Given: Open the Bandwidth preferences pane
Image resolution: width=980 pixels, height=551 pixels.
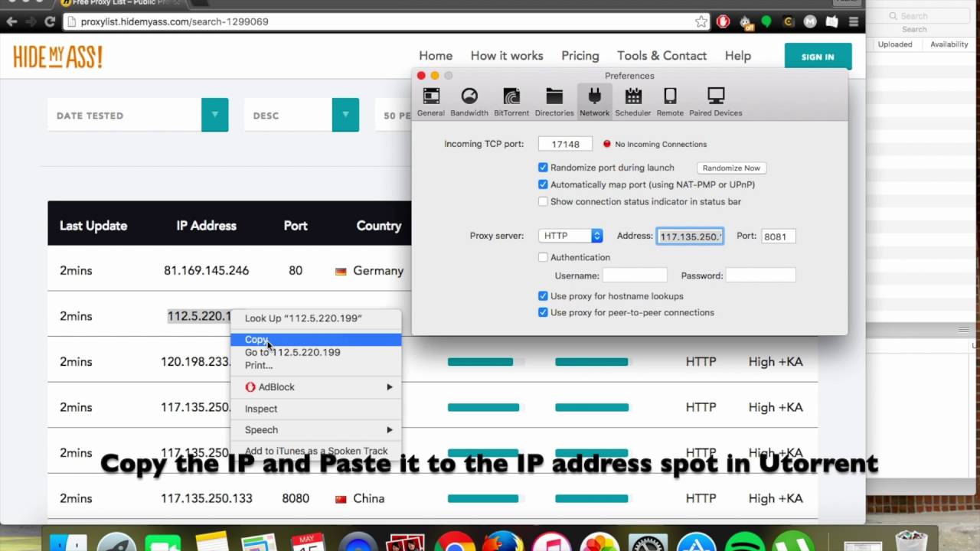Looking at the screenshot, I should 469,102.
